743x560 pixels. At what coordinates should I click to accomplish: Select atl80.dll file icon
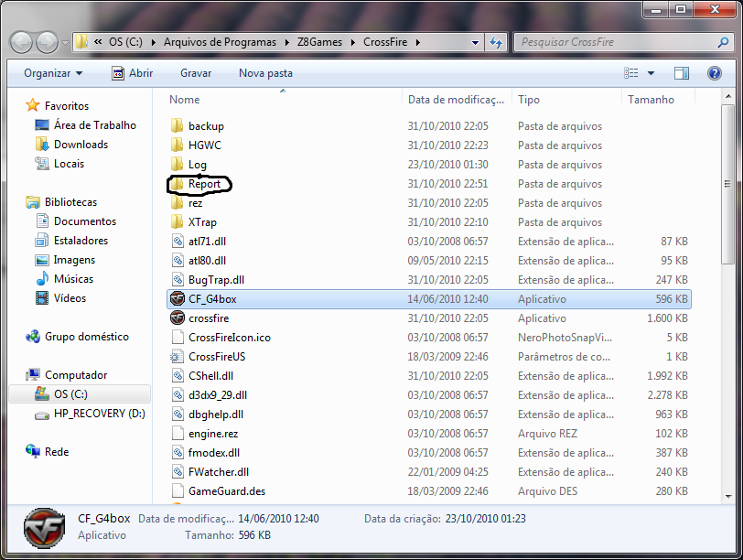click(x=178, y=260)
